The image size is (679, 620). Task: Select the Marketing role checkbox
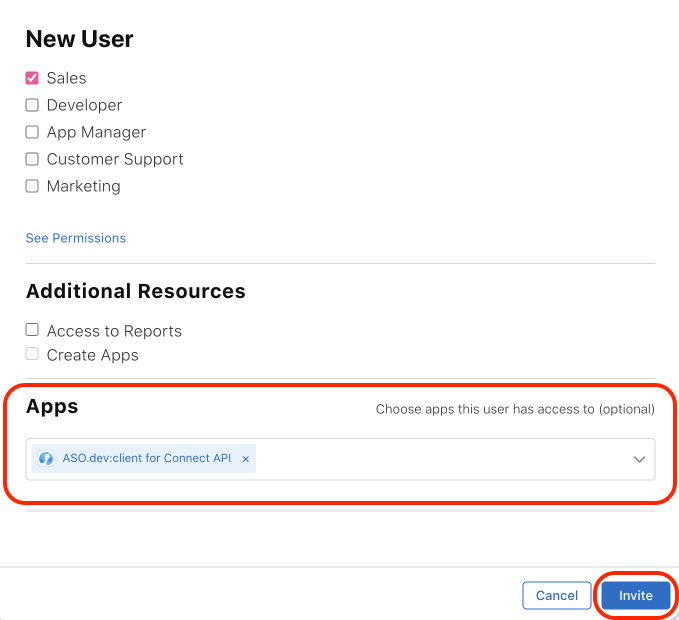[x=32, y=186]
